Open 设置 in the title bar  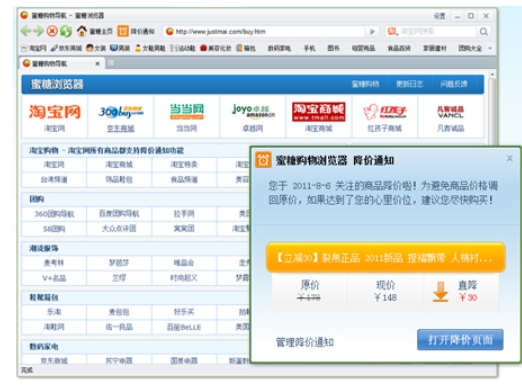(439, 16)
